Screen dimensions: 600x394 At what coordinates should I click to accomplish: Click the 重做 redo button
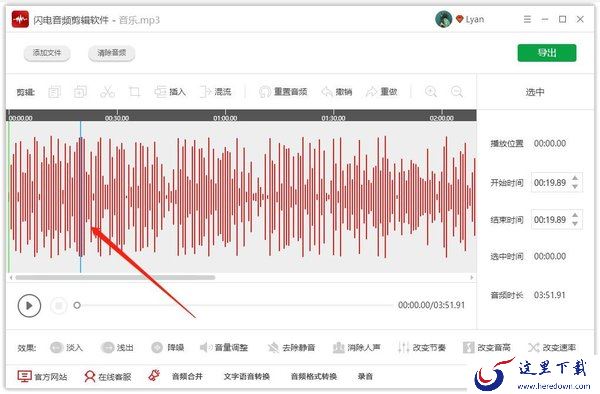[382, 92]
